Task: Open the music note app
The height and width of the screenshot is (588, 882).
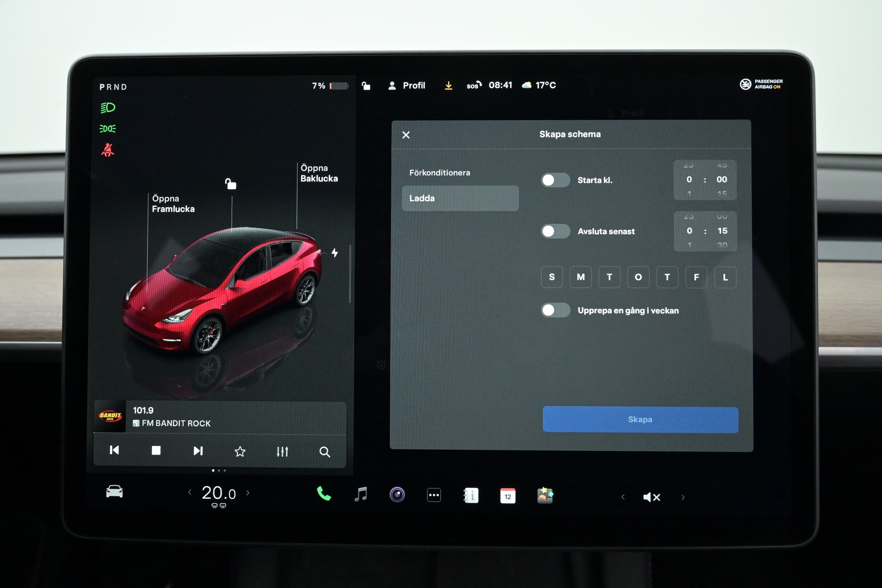Action: coord(361,495)
